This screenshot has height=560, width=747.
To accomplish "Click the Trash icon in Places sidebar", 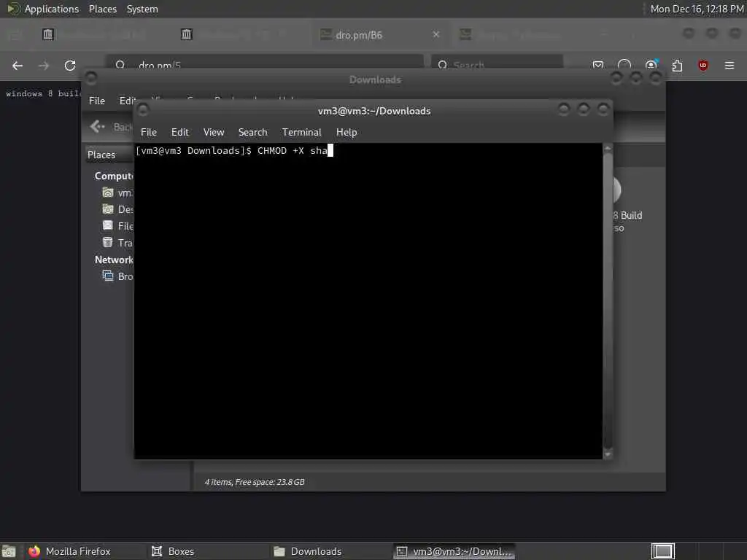I will [108, 242].
